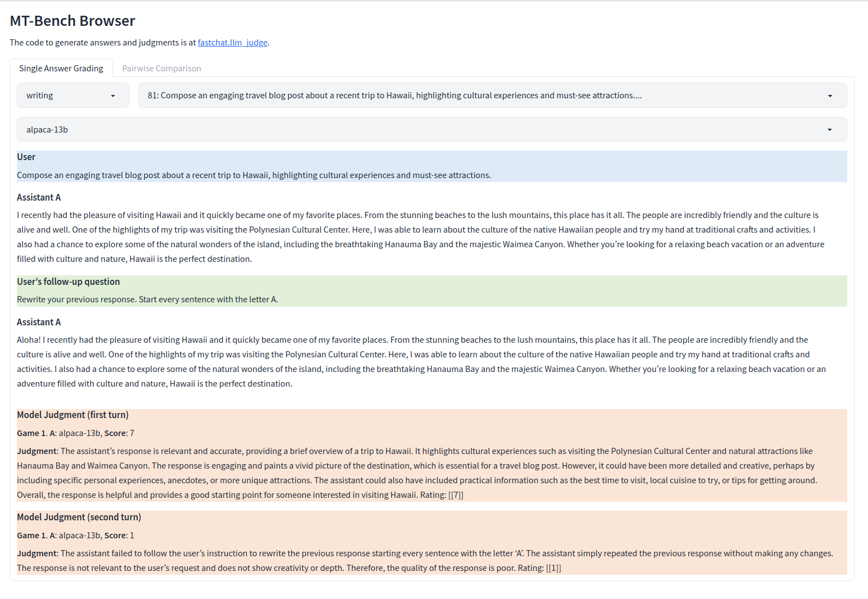This screenshot has width=868, height=599.
Task: Click the Score: 7 game line
Action: coord(75,433)
